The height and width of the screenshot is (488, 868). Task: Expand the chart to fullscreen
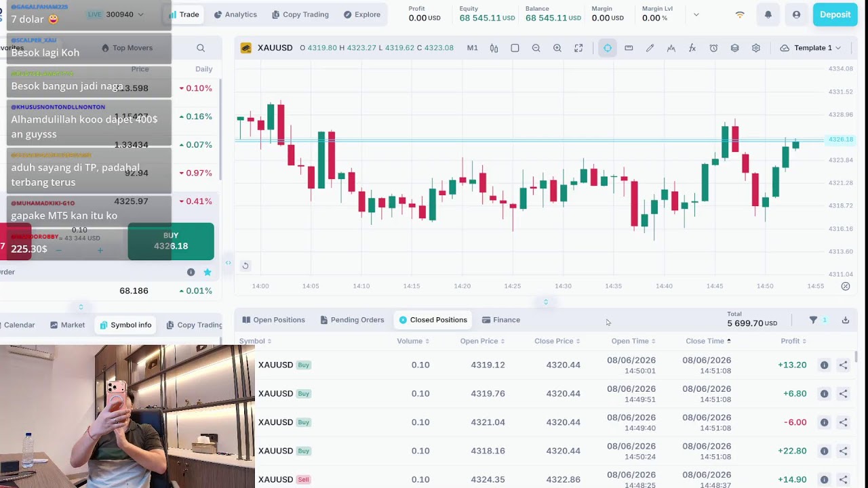click(578, 48)
